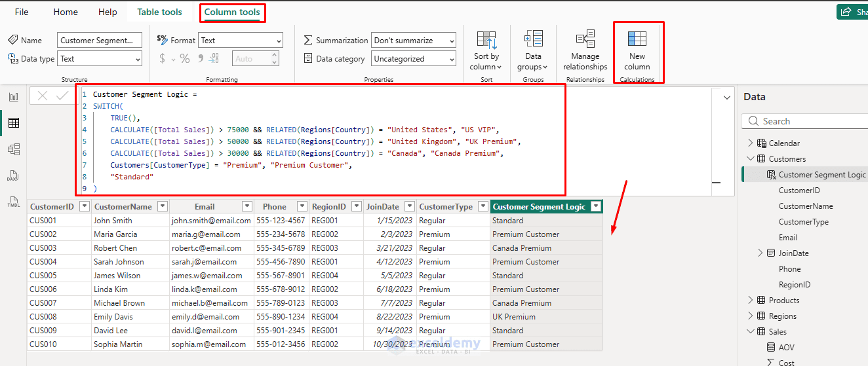Open JoinDate column filter dropdown

[409, 206]
